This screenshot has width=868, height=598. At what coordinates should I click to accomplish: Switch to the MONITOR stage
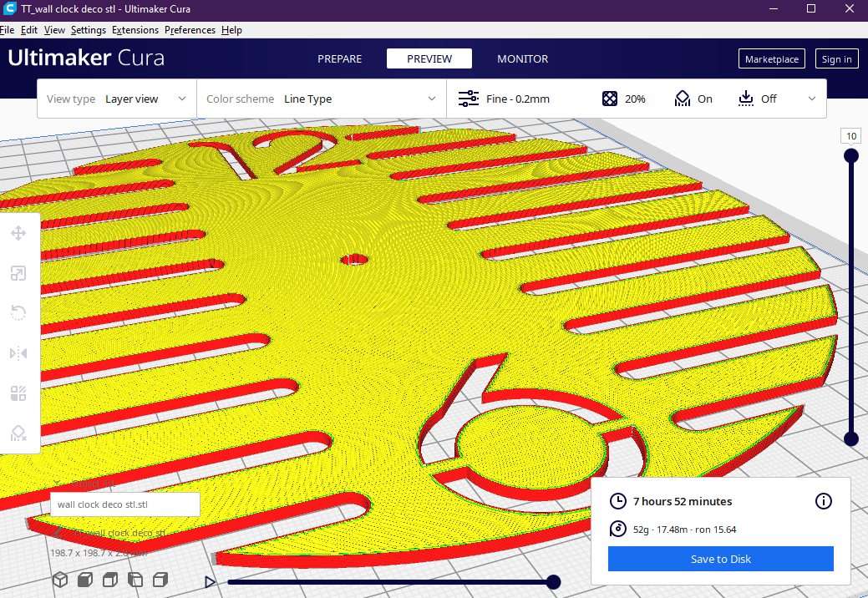point(523,58)
